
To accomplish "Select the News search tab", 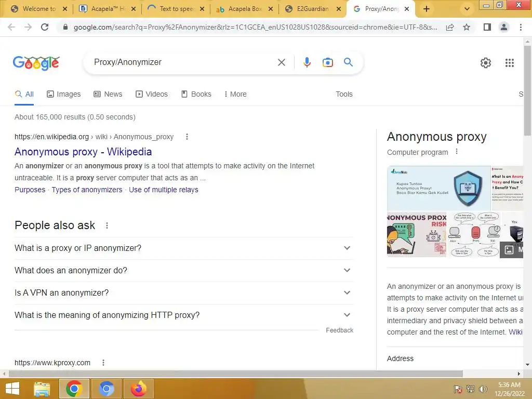I will click(108, 95).
